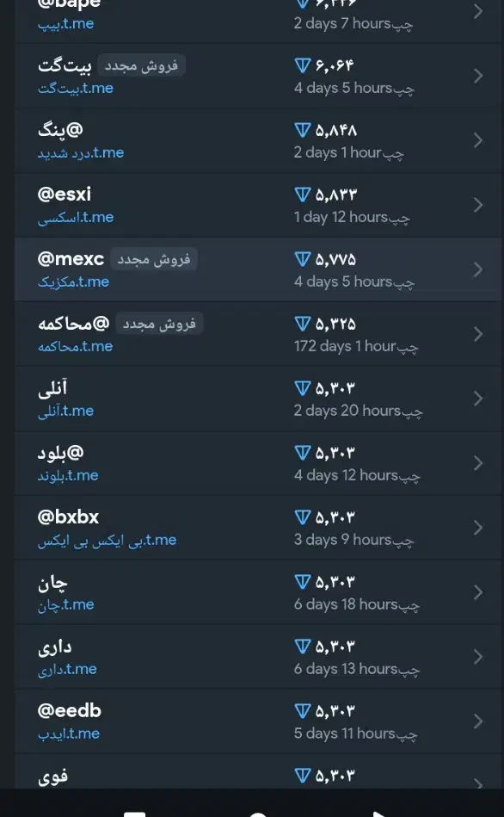The width and height of the screenshot is (504, 817).
Task: Click the TON diamond icon beside 6,064
Action: [302, 65]
